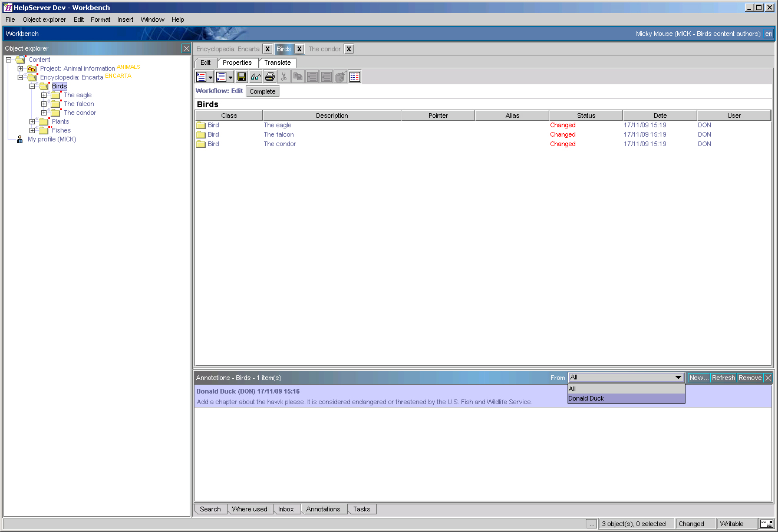Expand The falcon tree node
The image size is (778, 532).
(x=44, y=104)
